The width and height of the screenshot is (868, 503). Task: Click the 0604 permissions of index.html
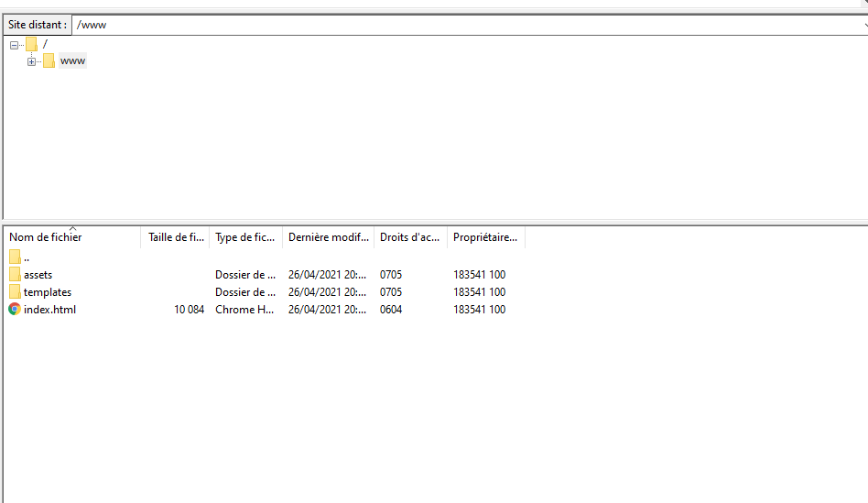pos(391,310)
